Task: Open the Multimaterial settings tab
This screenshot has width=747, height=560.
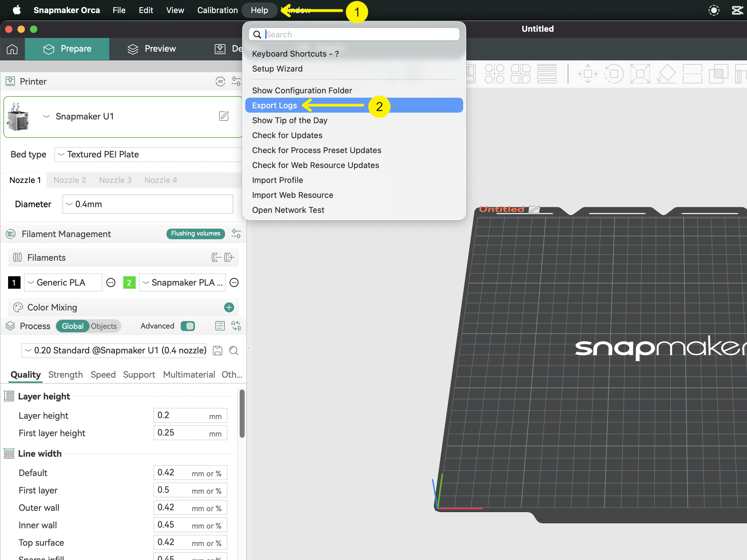Action: click(189, 374)
